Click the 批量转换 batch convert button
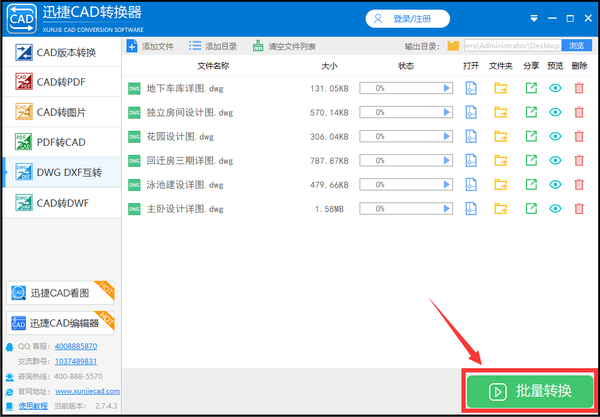Screen dimensions: 600x417 (x=530, y=391)
